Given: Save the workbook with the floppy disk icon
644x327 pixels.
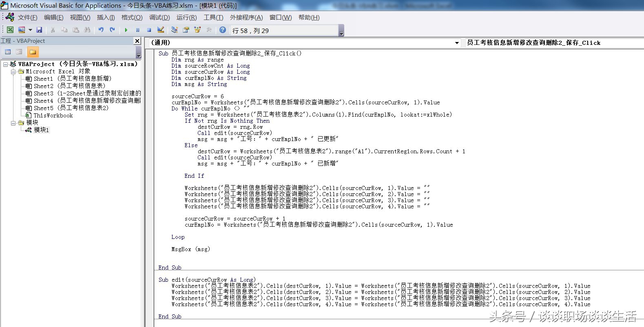Looking at the screenshot, I should pos(39,30).
